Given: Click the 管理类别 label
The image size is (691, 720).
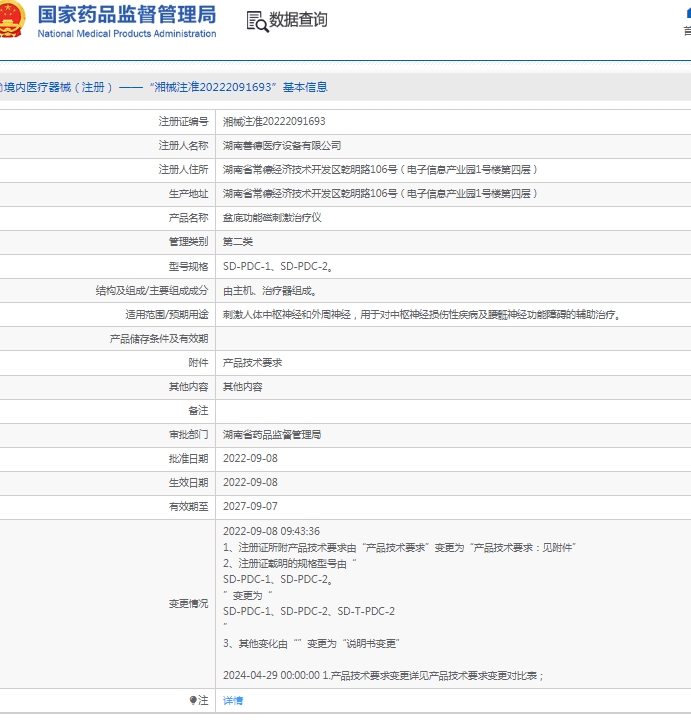Looking at the screenshot, I should pos(188,242).
